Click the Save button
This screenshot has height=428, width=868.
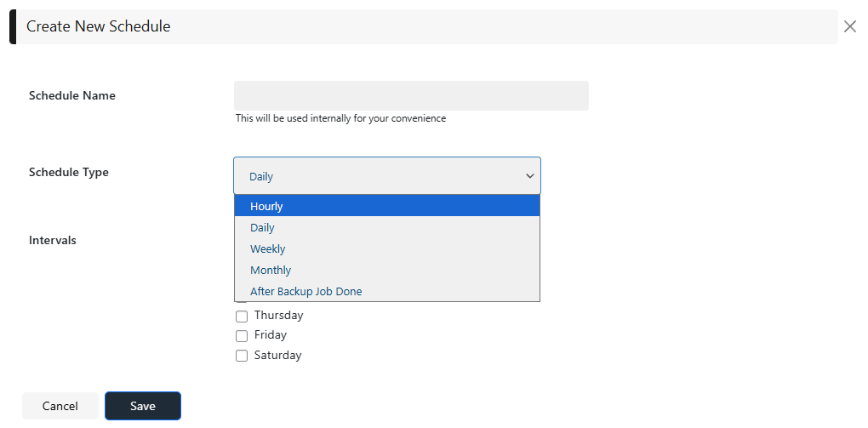pos(143,406)
